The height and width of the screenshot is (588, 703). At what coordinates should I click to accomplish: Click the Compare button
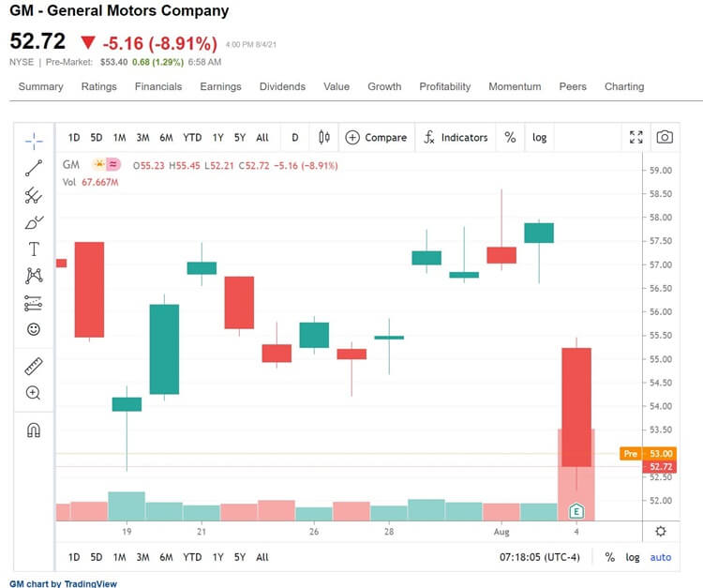click(x=376, y=137)
